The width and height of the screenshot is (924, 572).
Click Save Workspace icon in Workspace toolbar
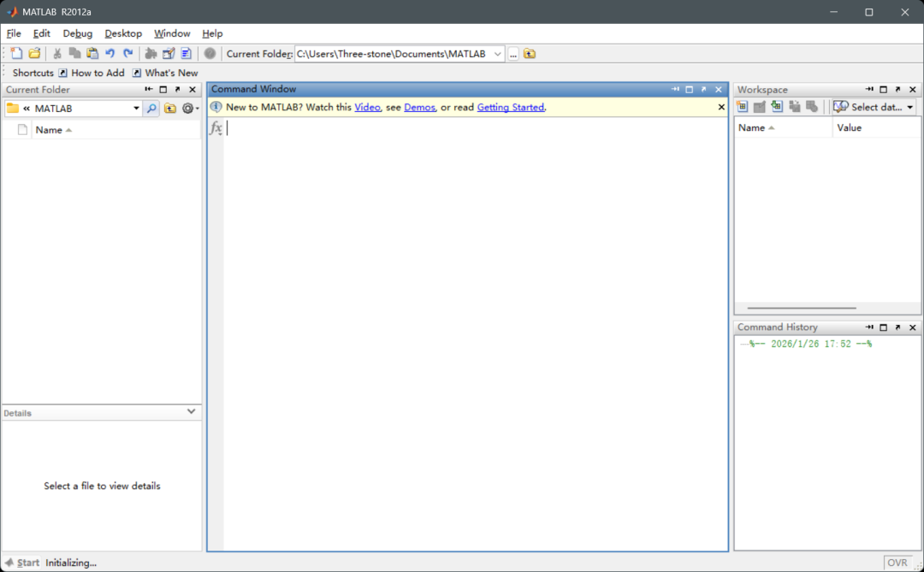coord(794,107)
